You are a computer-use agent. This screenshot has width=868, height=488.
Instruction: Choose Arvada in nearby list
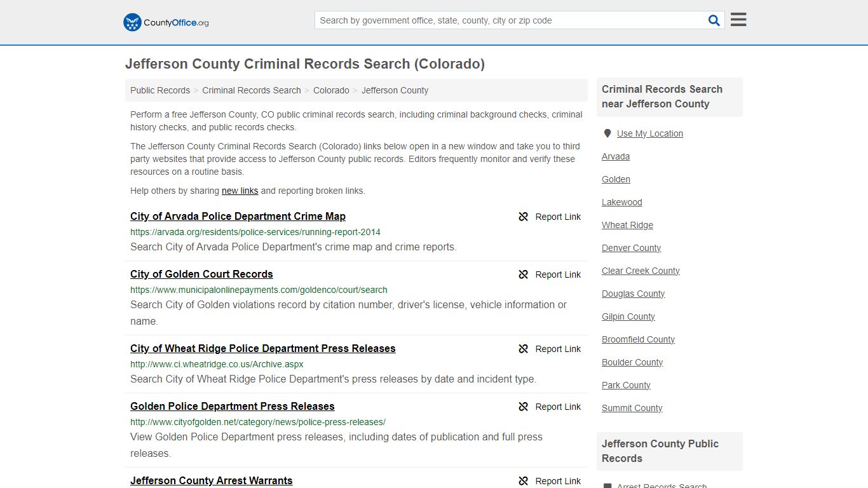[616, 156]
